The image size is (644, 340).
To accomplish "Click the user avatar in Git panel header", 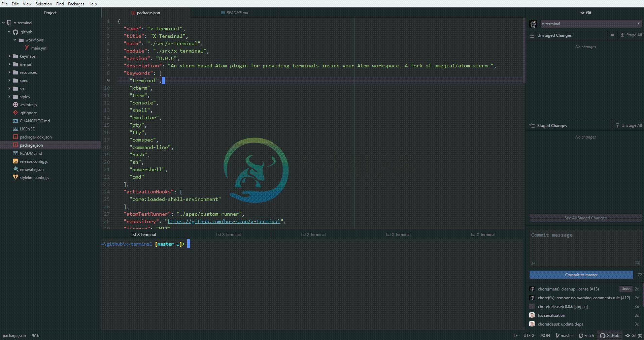I will click(533, 24).
